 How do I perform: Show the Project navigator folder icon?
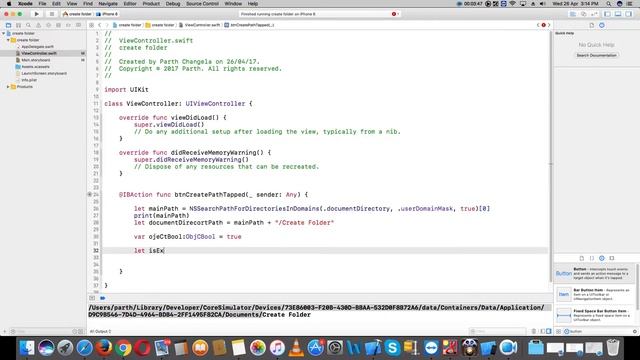pyautogui.click(x=8, y=25)
